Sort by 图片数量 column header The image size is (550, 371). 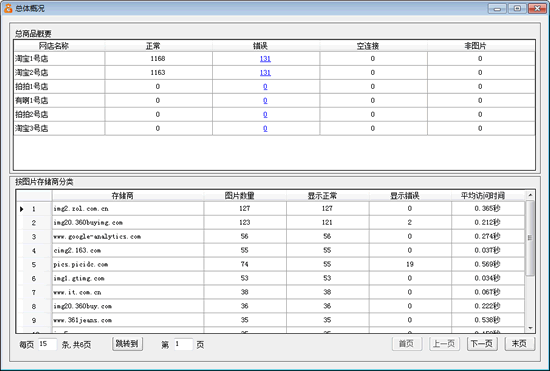tap(245, 196)
